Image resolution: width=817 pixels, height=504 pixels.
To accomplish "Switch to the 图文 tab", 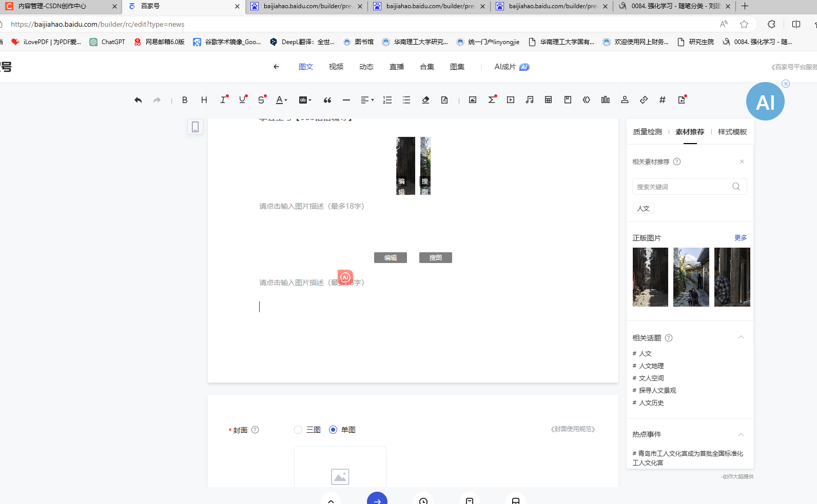I will pos(306,67).
